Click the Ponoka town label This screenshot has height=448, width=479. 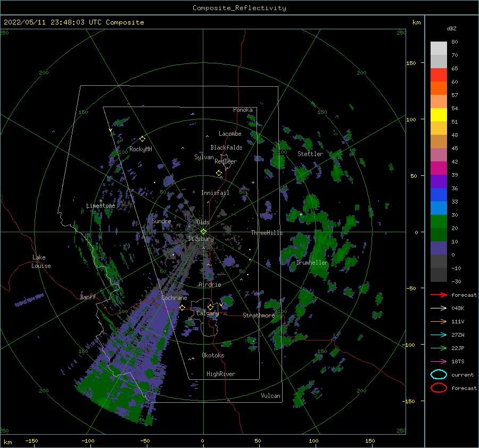(x=243, y=110)
